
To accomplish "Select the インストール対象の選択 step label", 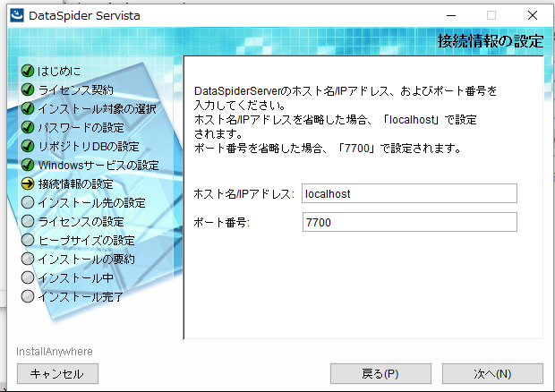I will (97, 108).
